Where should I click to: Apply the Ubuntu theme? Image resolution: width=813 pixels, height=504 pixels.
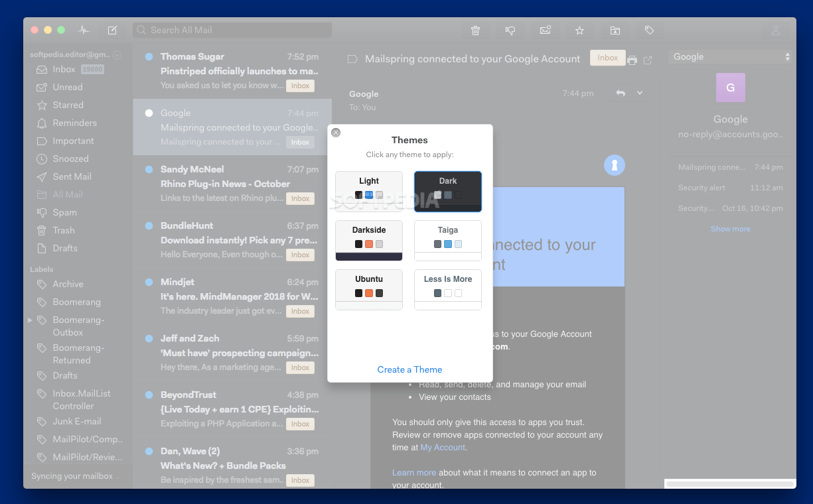369,290
